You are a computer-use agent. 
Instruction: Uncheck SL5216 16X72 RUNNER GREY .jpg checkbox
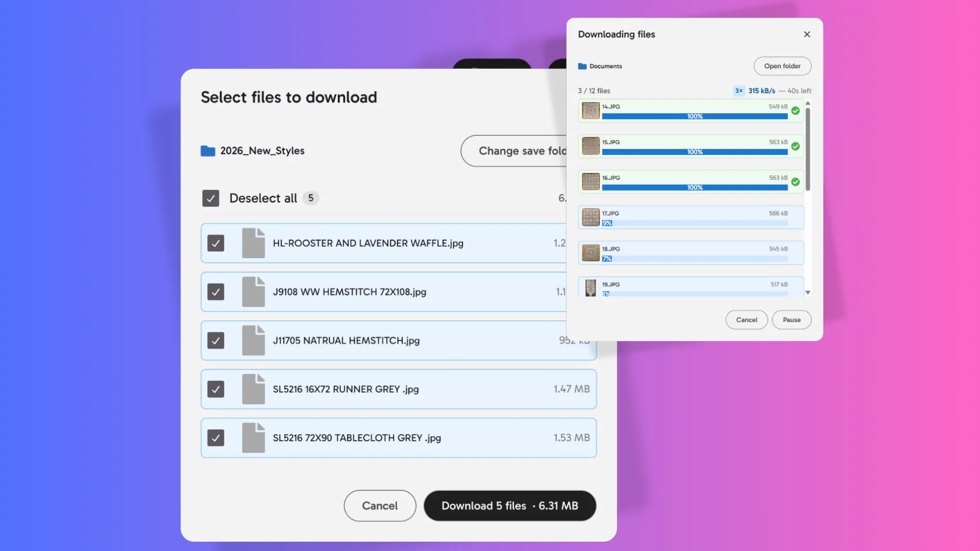point(216,389)
